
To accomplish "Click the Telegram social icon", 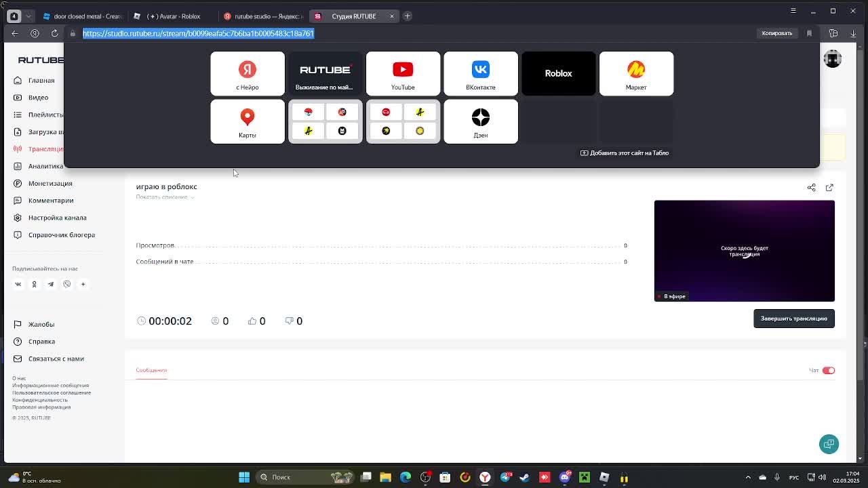I will pyautogui.click(x=51, y=285).
